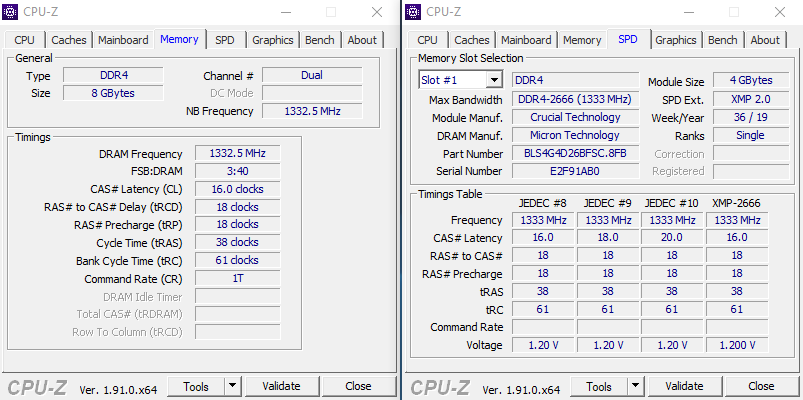Close the left CPU-Z window with X
The image size is (803, 400).
click(377, 12)
